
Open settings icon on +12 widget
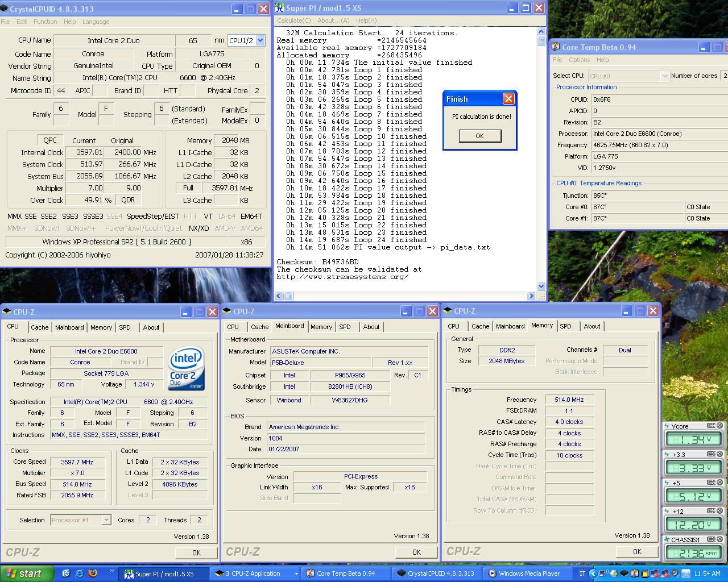click(x=711, y=511)
